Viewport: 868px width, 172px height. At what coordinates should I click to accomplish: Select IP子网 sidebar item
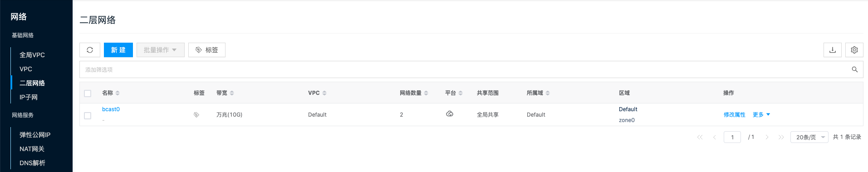coord(29,97)
